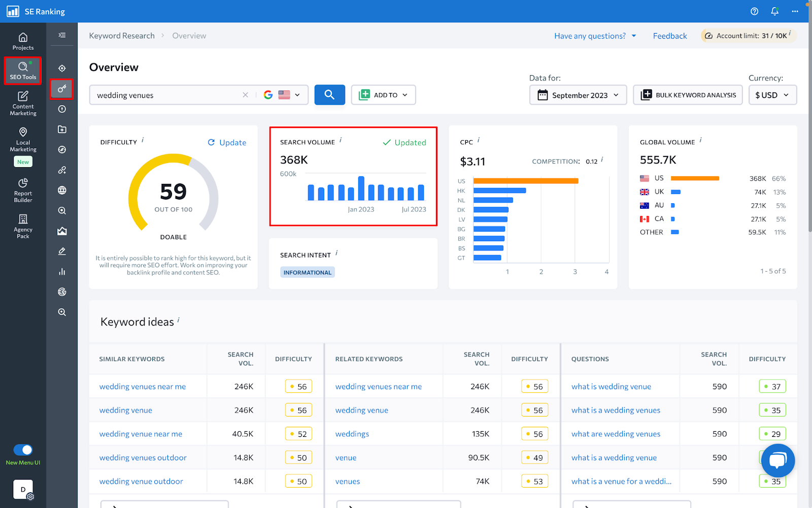Open the Feedback link
Screen dimensions: 812x508
click(x=669, y=36)
